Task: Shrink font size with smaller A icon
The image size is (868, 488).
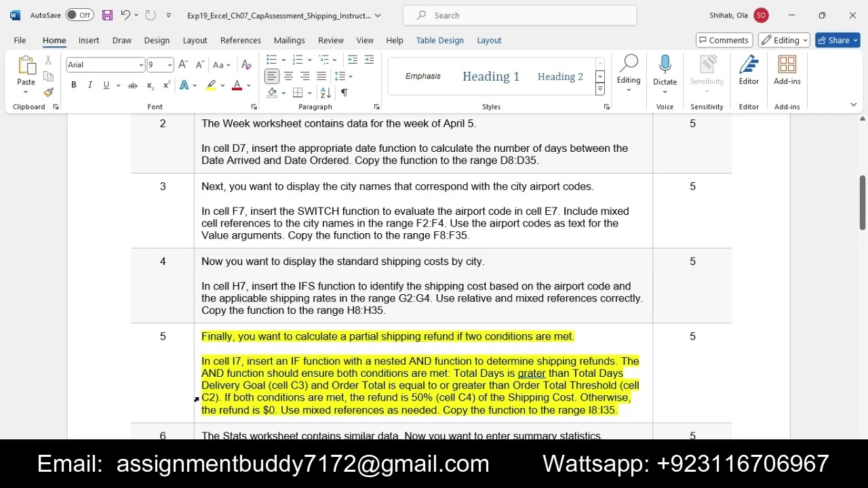Action: tap(200, 64)
